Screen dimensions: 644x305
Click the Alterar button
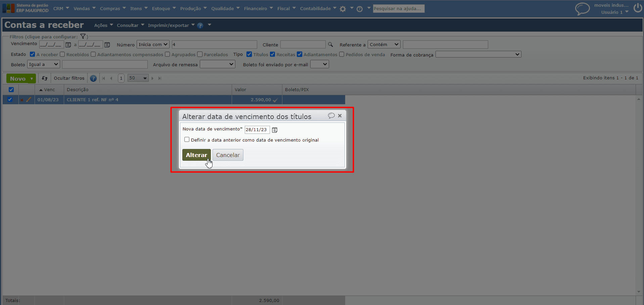pos(196,155)
